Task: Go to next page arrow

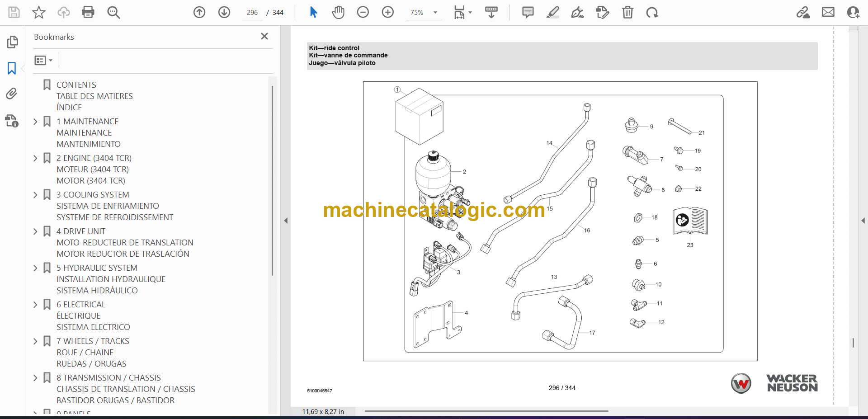Action: pos(224,12)
